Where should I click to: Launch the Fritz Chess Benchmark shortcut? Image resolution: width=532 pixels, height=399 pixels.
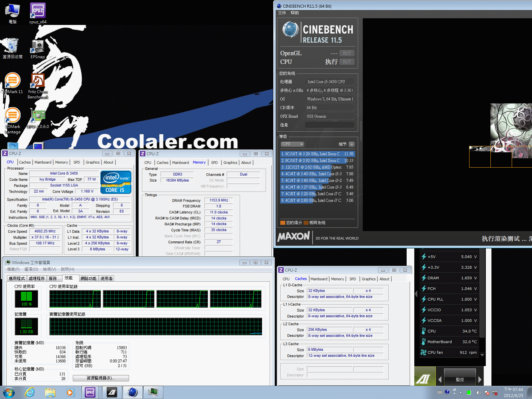[38, 86]
